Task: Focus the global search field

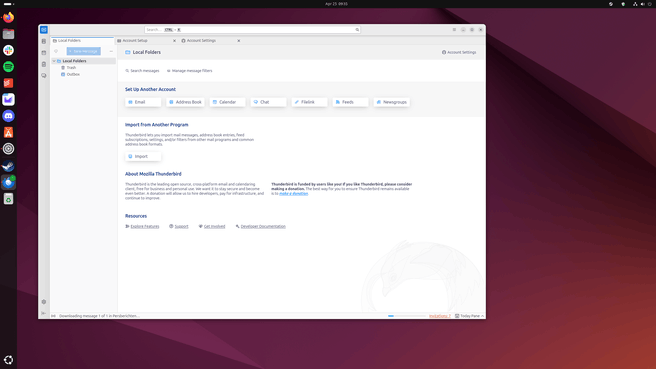Action: (x=252, y=30)
